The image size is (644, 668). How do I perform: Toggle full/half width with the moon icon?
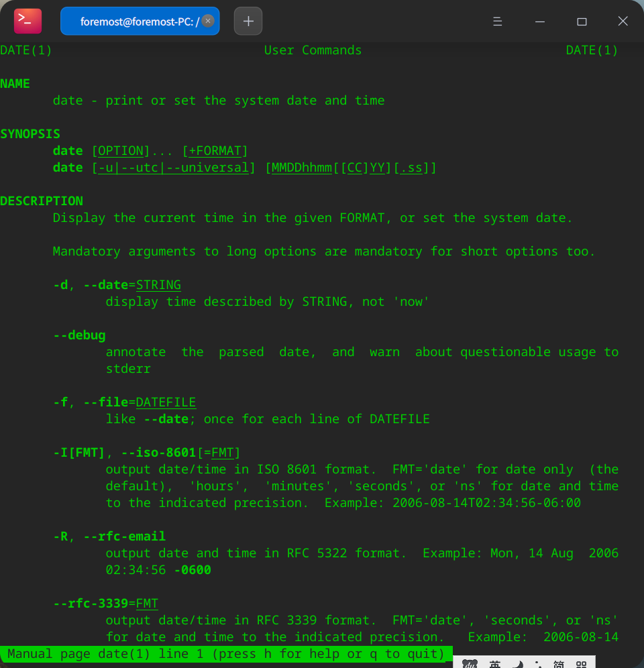point(517,664)
